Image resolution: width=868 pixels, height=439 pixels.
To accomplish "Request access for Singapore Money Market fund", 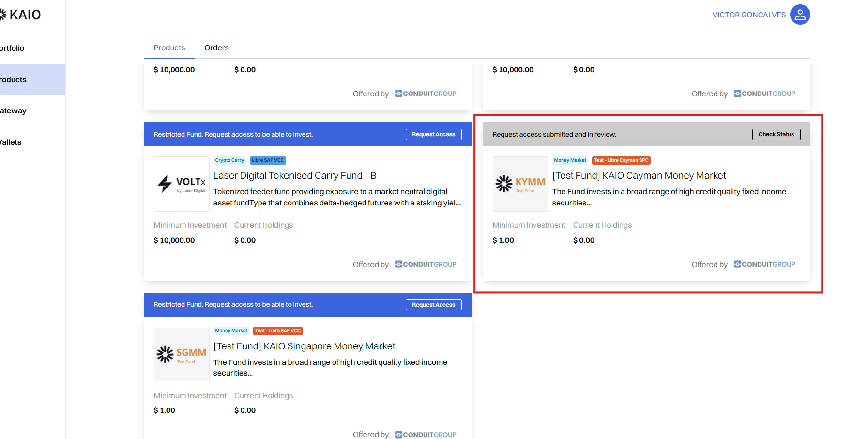I will 433,305.
